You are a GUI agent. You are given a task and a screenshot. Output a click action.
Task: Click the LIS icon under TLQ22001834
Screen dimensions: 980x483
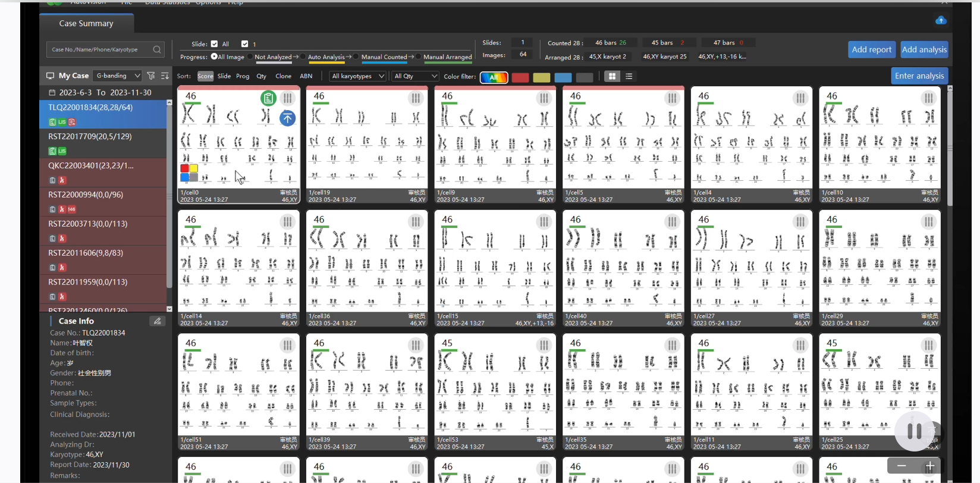(62, 122)
